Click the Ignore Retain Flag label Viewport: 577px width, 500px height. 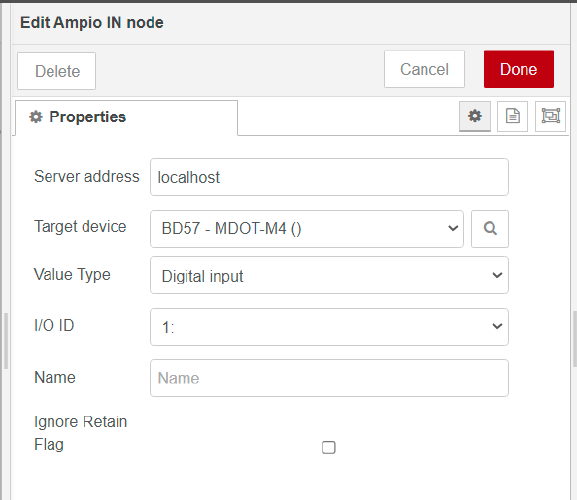[x=80, y=433]
